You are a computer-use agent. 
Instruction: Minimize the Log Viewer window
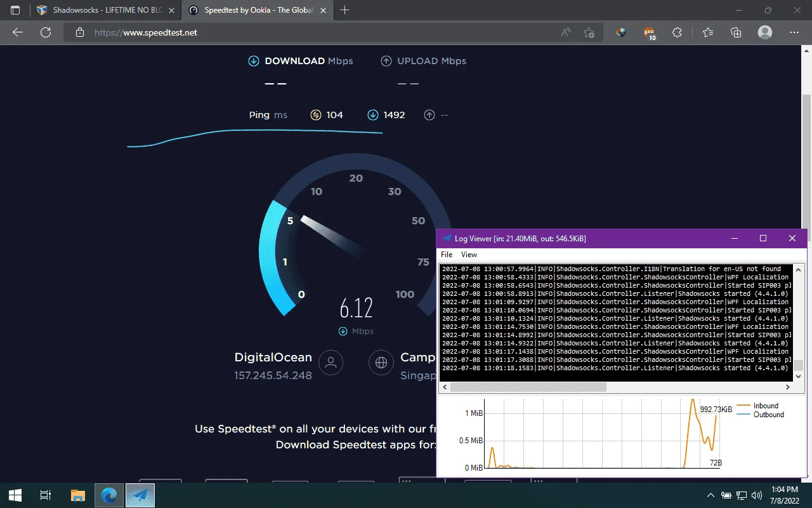pyautogui.click(x=734, y=238)
